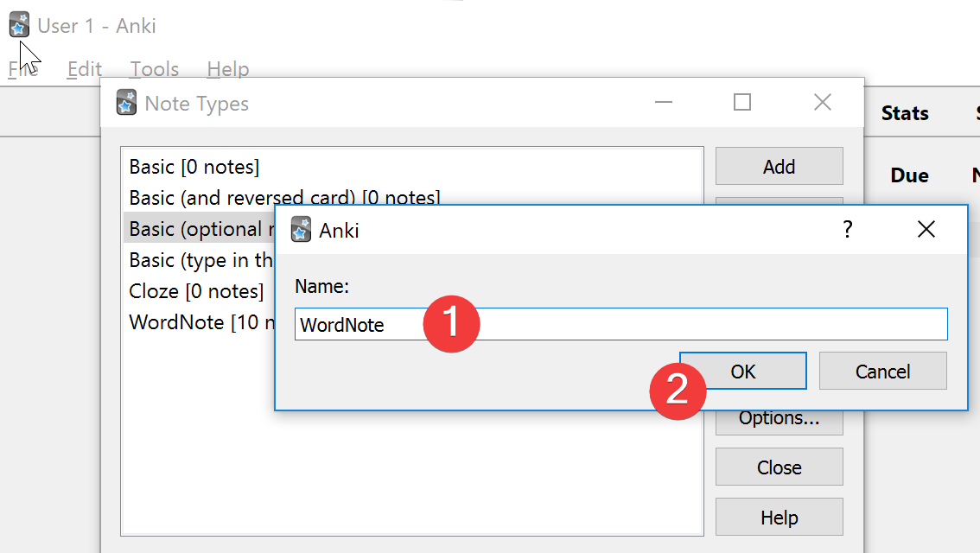This screenshot has height=553, width=980.
Task: Open the Edit menu
Action: coord(85,69)
